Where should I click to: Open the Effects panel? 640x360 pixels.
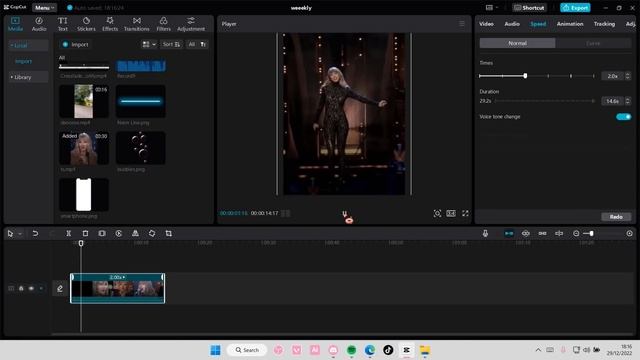110,24
